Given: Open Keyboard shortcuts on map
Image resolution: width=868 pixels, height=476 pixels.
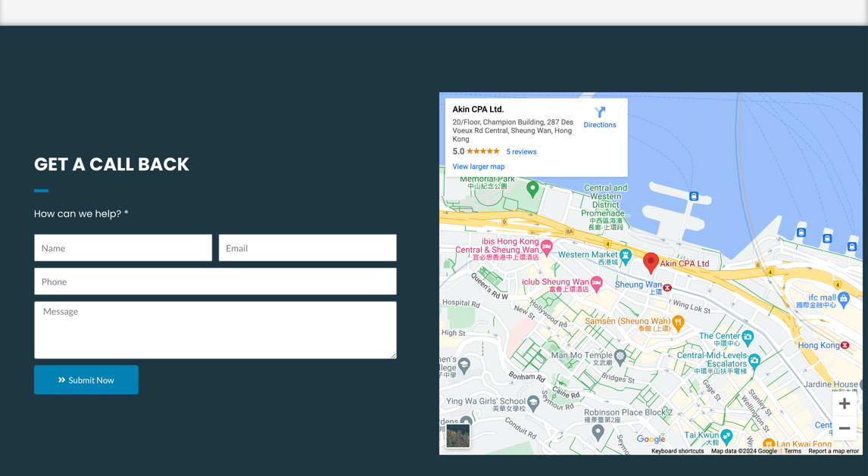Looking at the screenshot, I should tap(678, 451).
